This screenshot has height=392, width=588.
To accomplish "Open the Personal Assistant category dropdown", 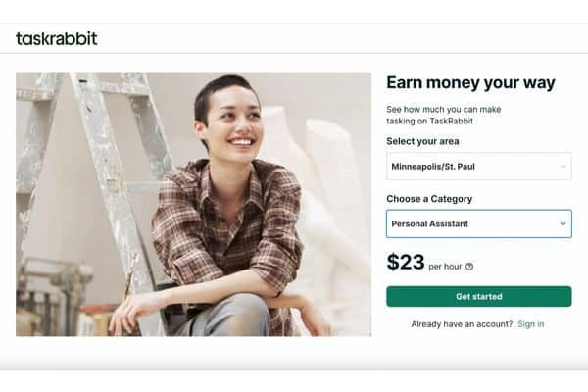I will tap(479, 224).
